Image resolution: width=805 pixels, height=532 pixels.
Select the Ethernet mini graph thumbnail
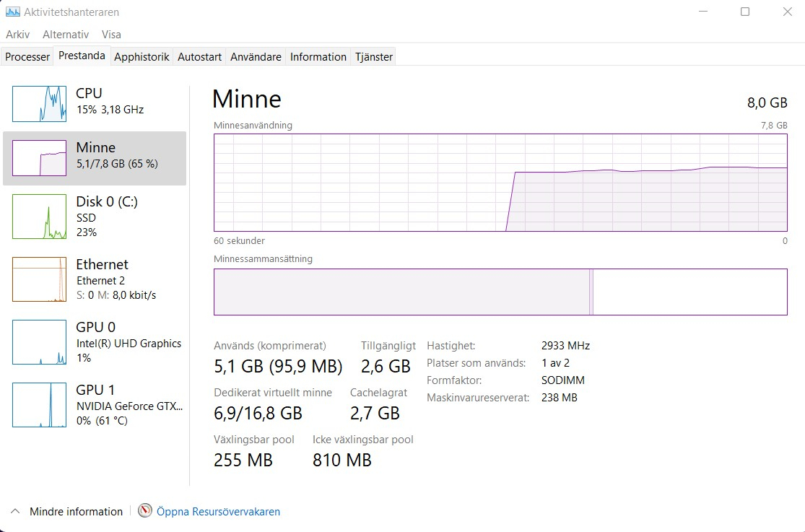pyautogui.click(x=39, y=279)
